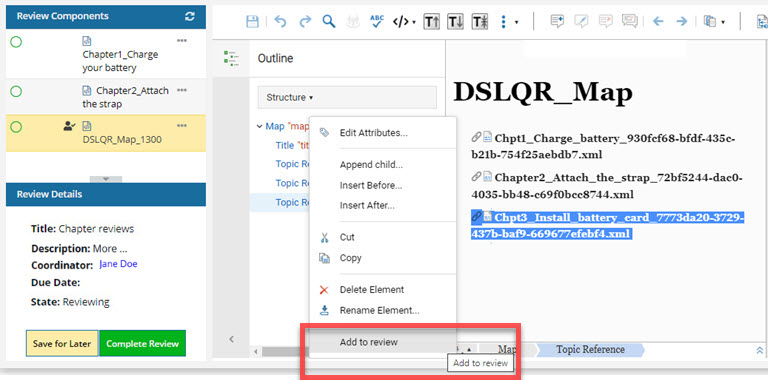Click the Map breadcrumb segment
This screenshot has width=768, height=380.
pos(506,350)
